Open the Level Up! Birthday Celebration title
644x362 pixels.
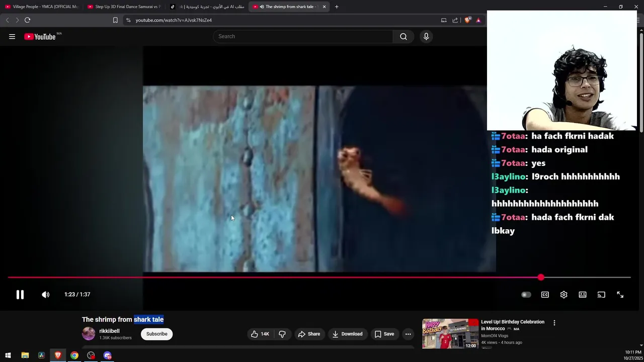pyautogui.click(x=513, y=325)
